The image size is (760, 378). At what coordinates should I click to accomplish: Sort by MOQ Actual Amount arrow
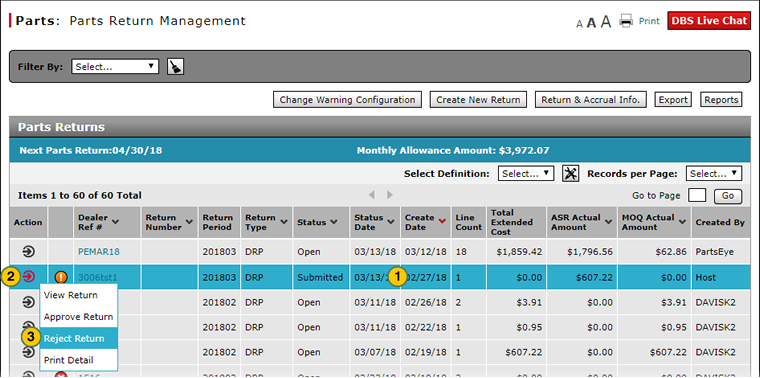coord(682,221)
